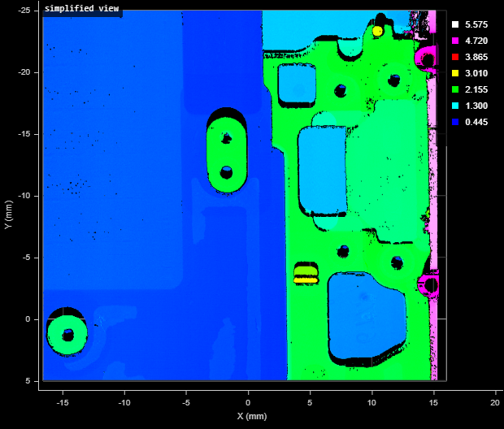The height and width of the screenshot is (429, 504).
Task: Click the X-axis tick label -15
Action: 63,403
